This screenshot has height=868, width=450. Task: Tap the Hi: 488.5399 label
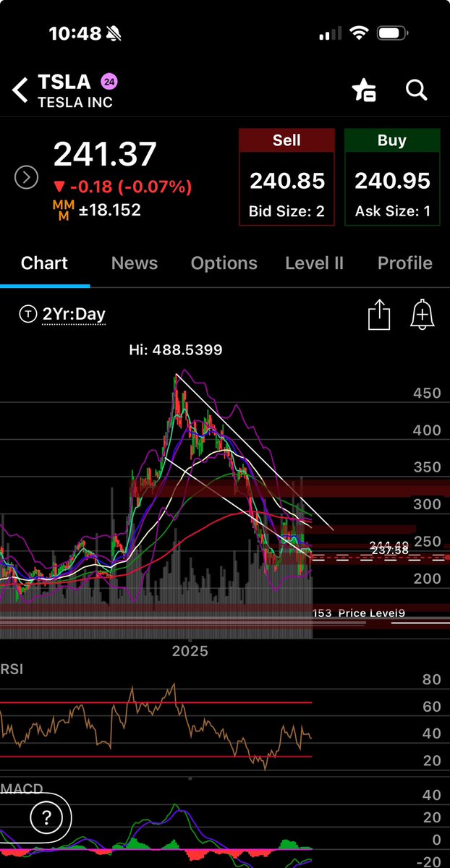point(176,350)
